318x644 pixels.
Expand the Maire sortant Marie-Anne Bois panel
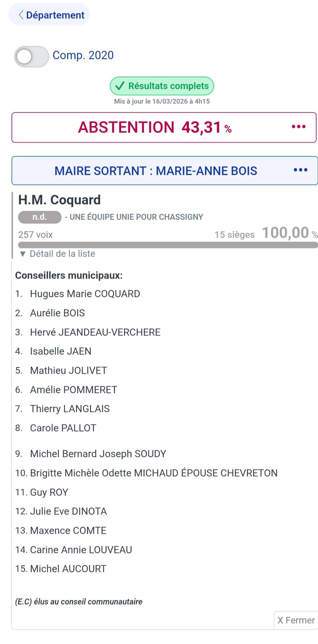156,171
